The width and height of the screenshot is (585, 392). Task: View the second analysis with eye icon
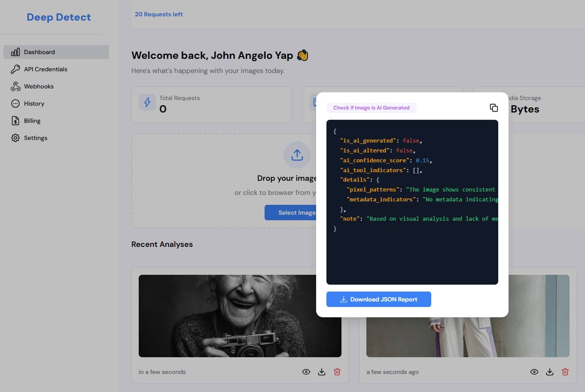pyautogui.click(x=534, y=372)
